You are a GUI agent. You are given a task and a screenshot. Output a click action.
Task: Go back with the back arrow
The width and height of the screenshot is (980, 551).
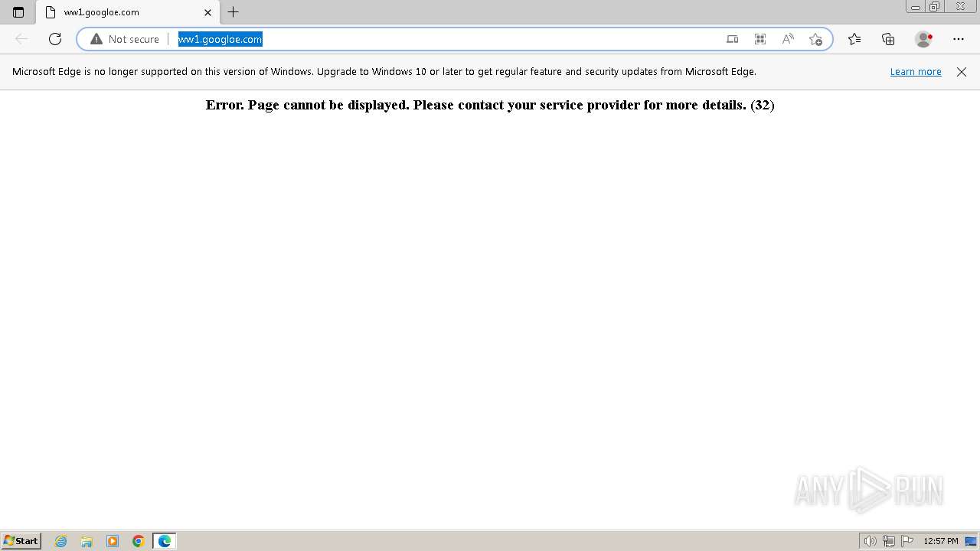[21, 39]
